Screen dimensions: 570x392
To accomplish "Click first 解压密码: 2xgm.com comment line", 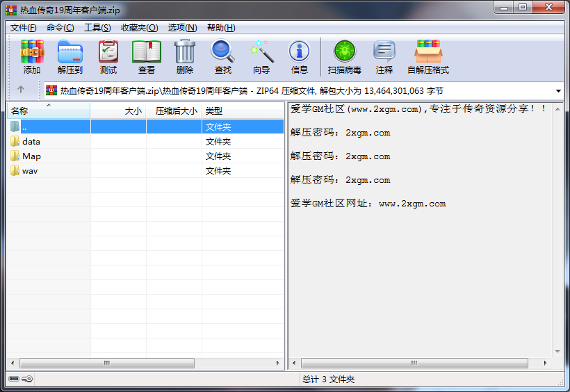I will point(340,132).
